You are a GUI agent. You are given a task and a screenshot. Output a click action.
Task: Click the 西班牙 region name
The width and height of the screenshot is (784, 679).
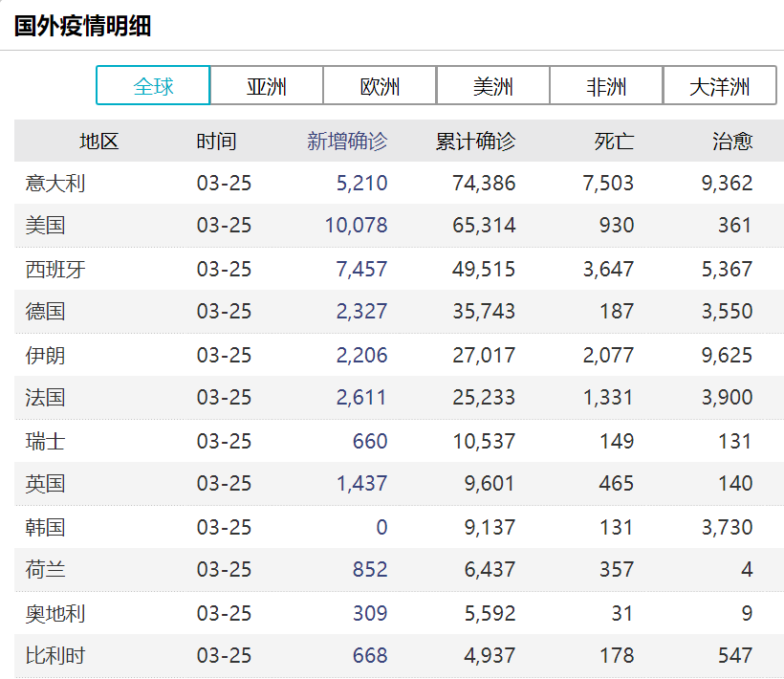(55, 269)
